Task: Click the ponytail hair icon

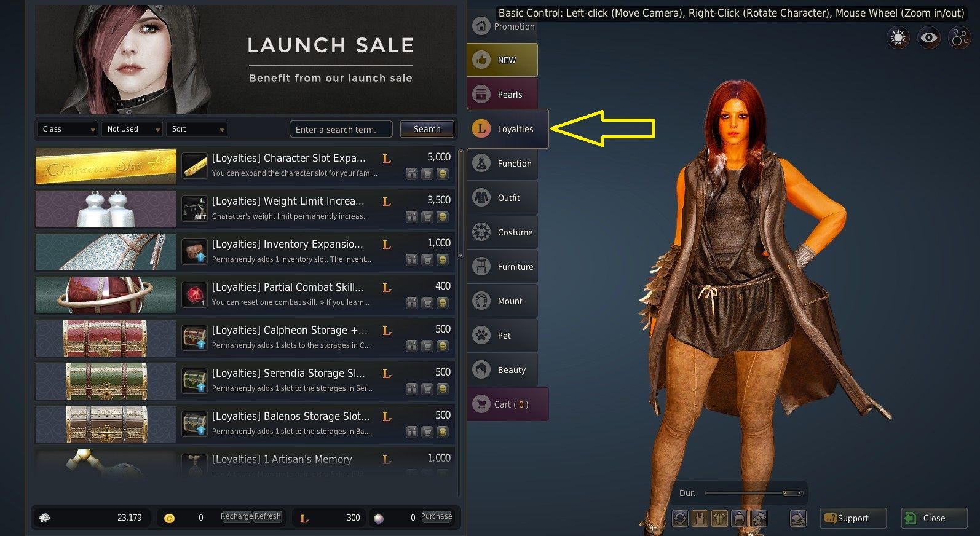Action: pyautogui.click(x=759, y=518)
